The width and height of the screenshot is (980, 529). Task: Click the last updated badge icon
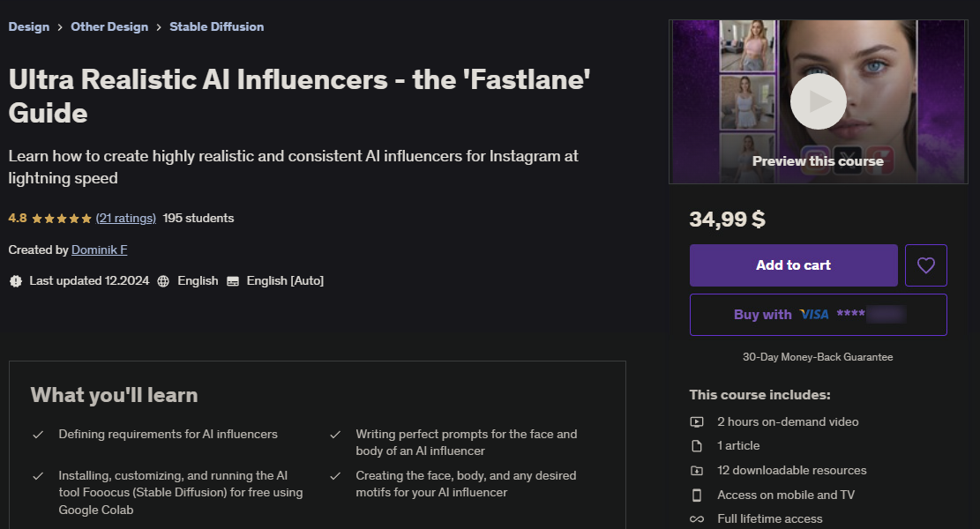click(15, 281)
